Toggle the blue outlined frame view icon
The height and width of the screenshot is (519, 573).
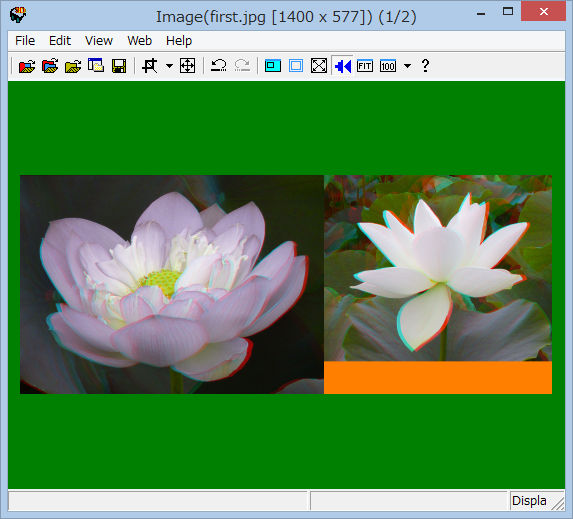[296, 66]
